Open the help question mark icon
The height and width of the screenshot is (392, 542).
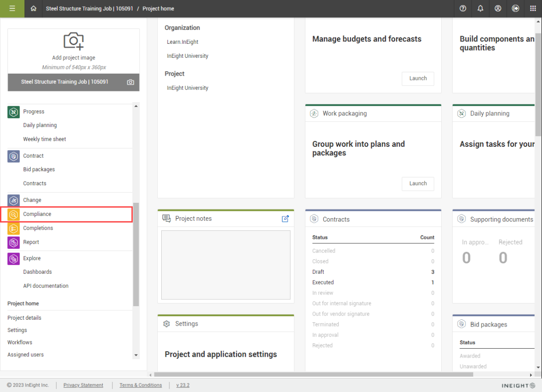463,9
